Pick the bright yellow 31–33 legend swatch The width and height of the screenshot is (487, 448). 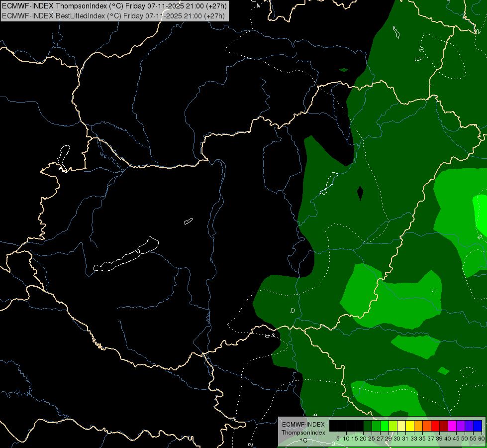tap(410, 426)
